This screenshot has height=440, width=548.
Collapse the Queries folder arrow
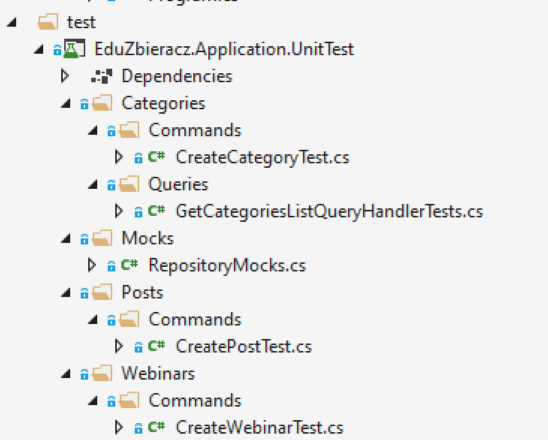pos(93,185)
